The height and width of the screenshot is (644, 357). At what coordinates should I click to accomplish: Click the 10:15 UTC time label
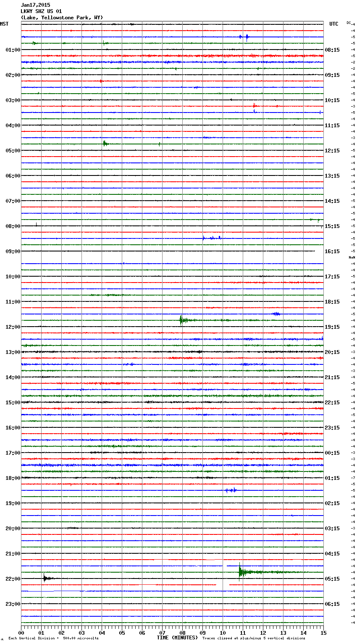pyautogui.click(x=332, y=100)
